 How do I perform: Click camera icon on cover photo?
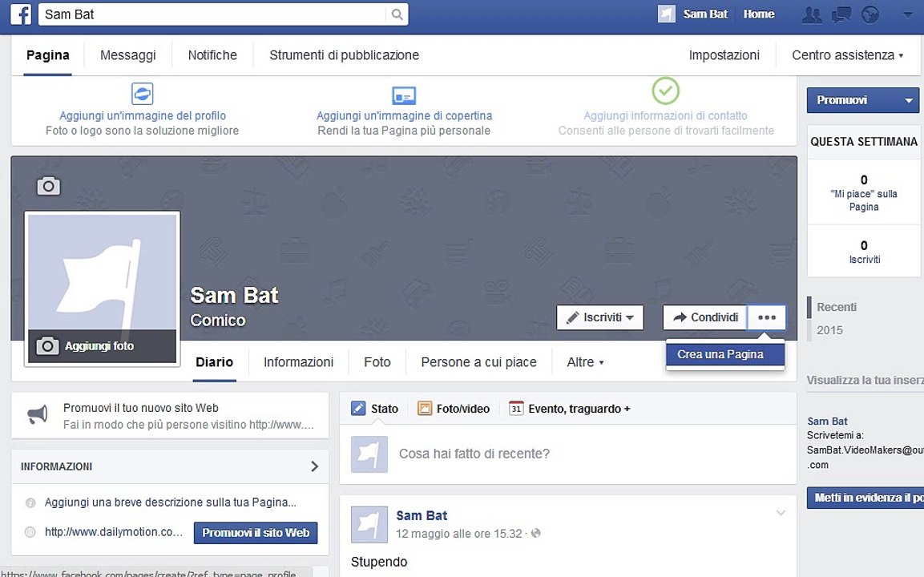[x=48, y=186]
